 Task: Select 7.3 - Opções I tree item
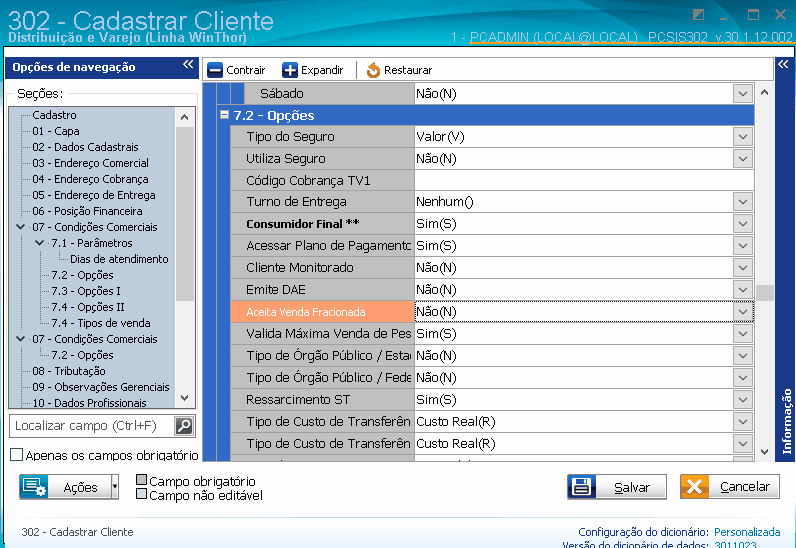pos(86,291)
